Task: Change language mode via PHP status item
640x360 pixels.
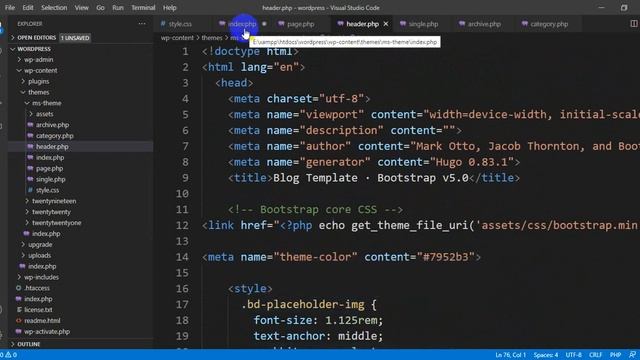Action: tap(615, 355)
